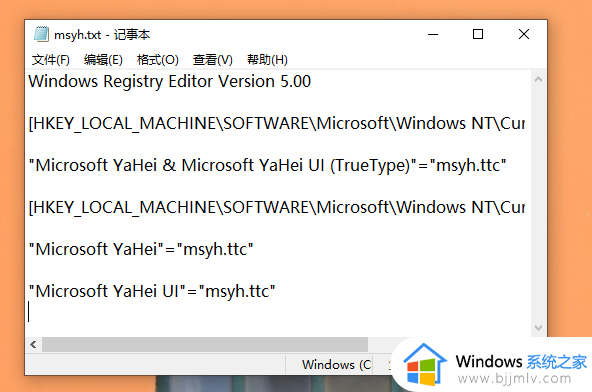Open the 查看(V) menu
Screen dimensions: 592x392
[213, 60]
